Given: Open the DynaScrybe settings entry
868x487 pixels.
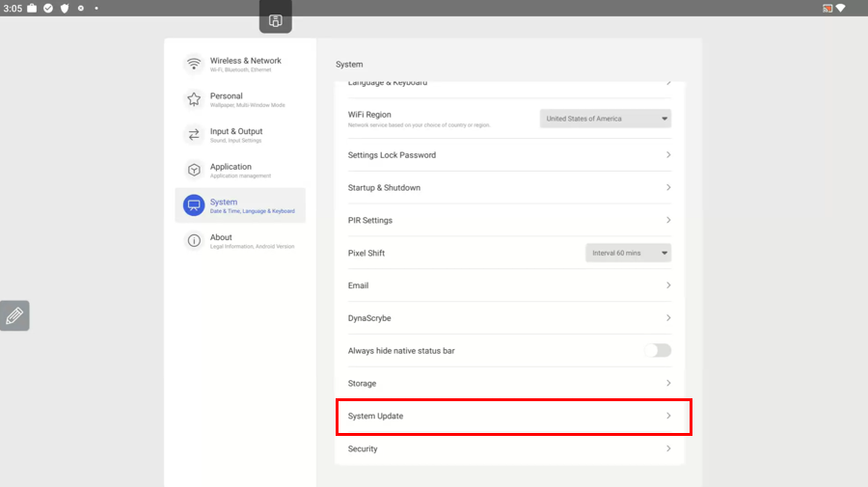Looking at the screenshot, I should click(509, 318).
